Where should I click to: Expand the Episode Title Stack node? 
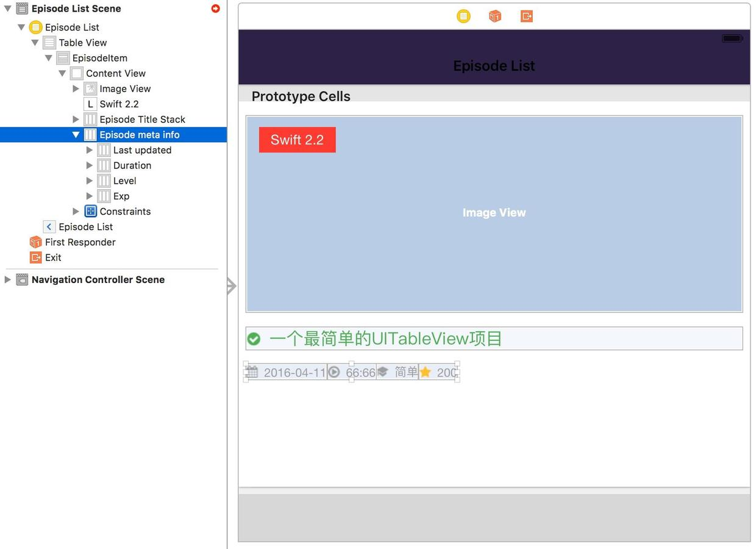76,119
